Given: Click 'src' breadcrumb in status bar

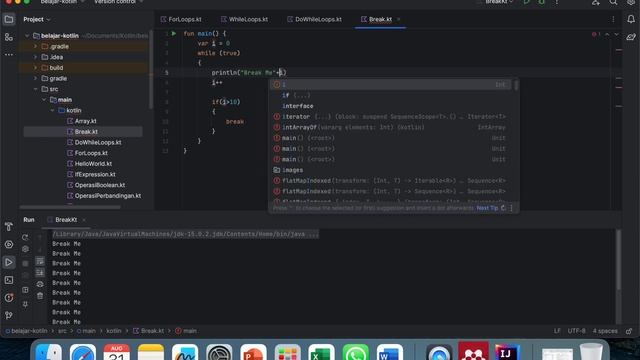Looking at the screenshot, I should [x=62, y=331].
